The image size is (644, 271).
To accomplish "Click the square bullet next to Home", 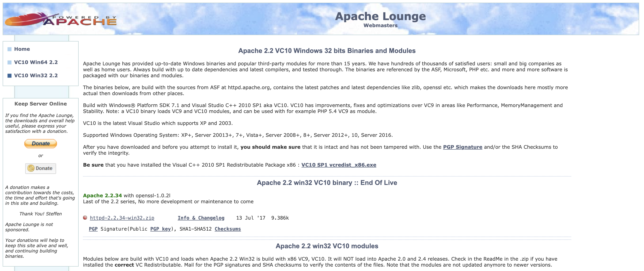I will click(9, 49).
